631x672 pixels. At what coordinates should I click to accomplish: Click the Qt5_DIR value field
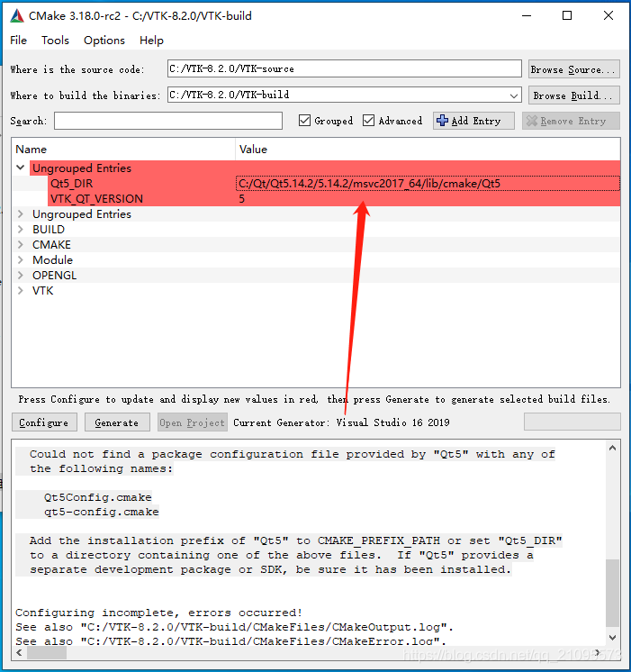coord(428,184)
